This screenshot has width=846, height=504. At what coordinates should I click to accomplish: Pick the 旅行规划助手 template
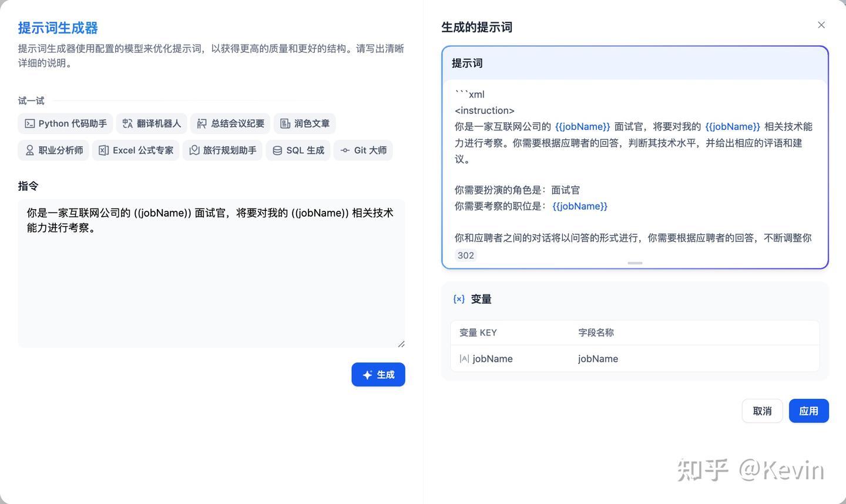coord(223,150)
